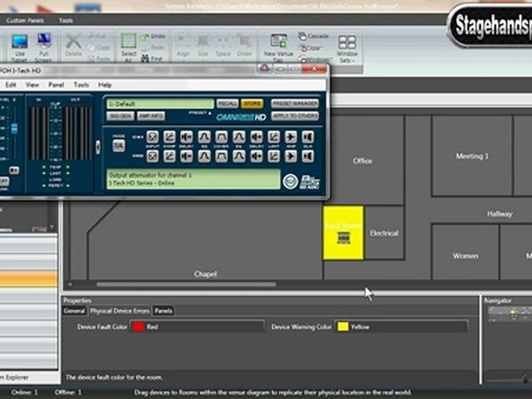Open channel 2 Limit block
532x399 pixels.
coord(274,156)
